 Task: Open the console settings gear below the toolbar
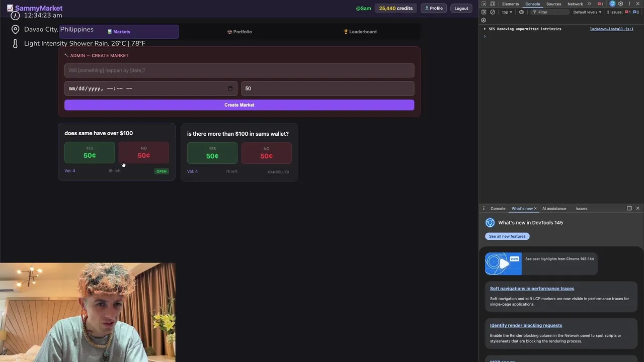coord(484,20)
